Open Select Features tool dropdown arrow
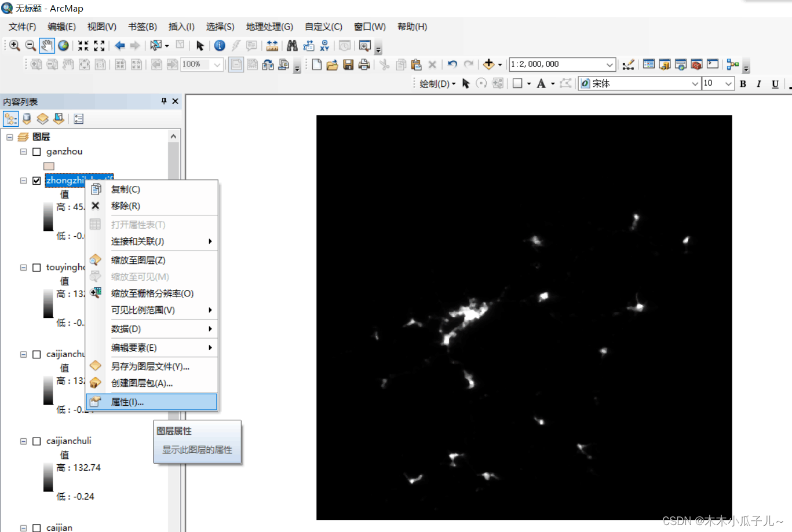The width and height of the screenshot is (792, 532). pyautogui.click(x=167, y=46)
